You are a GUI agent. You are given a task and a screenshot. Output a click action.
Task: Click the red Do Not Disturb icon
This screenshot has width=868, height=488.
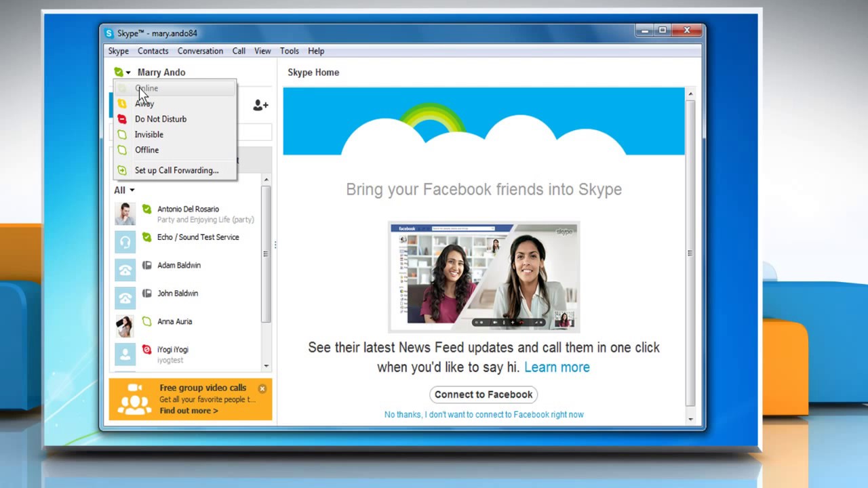click(122, 119)
